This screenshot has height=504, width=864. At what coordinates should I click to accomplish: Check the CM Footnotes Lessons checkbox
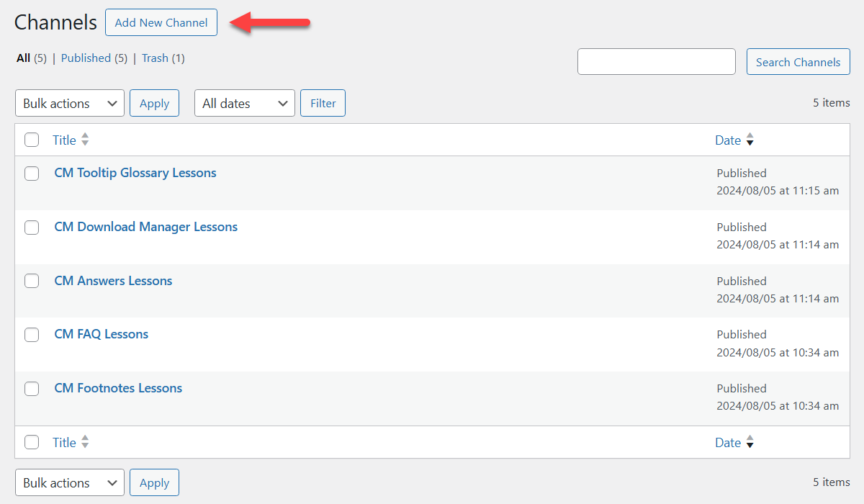pos(32,388)
